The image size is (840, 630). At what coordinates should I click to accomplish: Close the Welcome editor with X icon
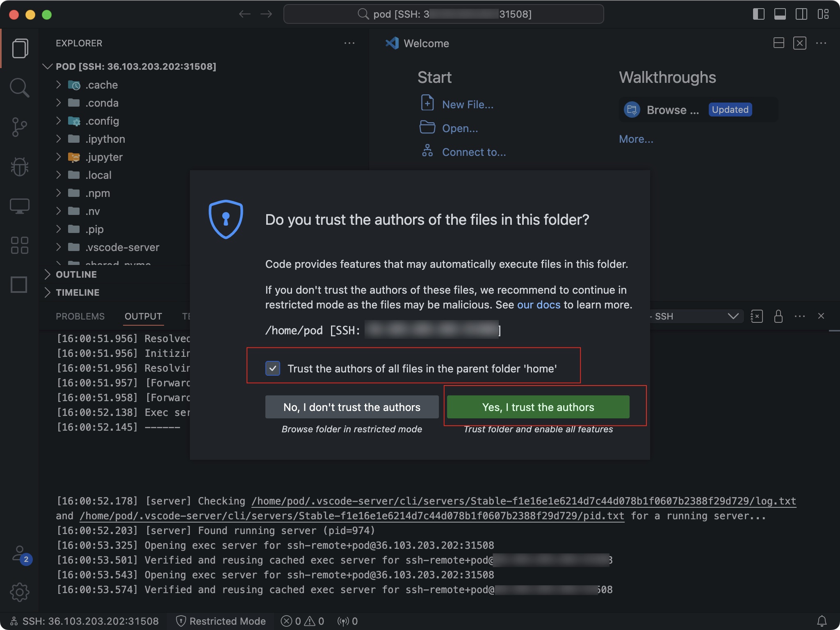pyautogui.click(x=800, y=43)
